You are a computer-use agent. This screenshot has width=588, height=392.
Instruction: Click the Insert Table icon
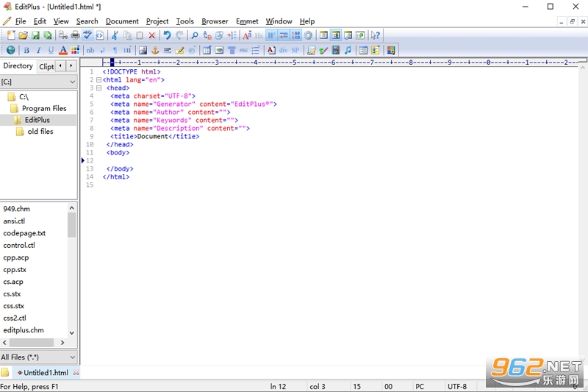pos(207,50)
